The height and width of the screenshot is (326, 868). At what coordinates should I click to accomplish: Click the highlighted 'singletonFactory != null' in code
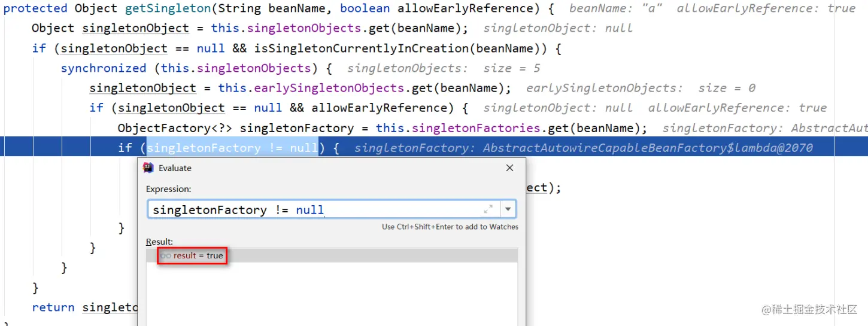point(232,148)
